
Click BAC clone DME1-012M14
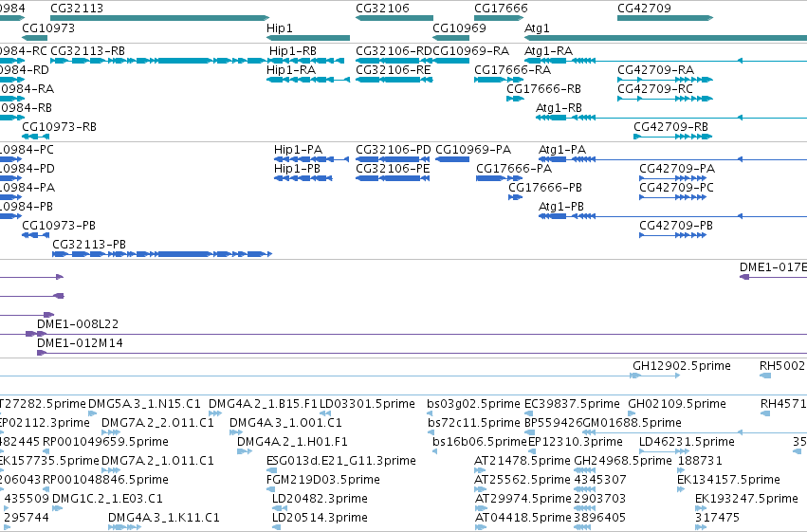80,343
